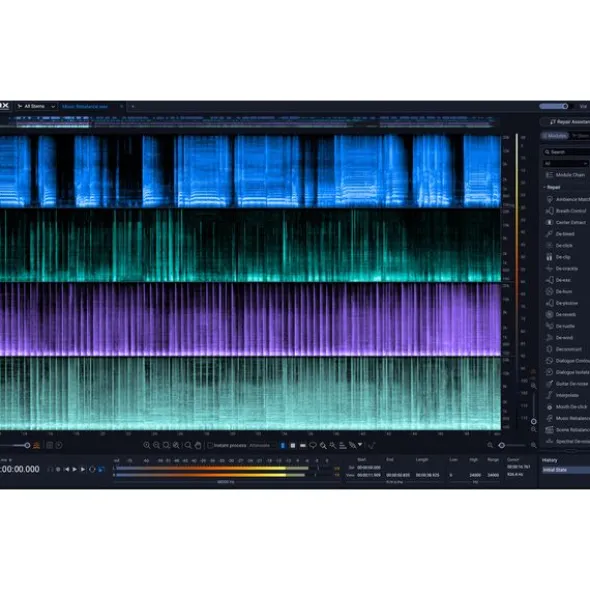Open the Module Chain
The image size is (590, 591).
tap(567, 175)
